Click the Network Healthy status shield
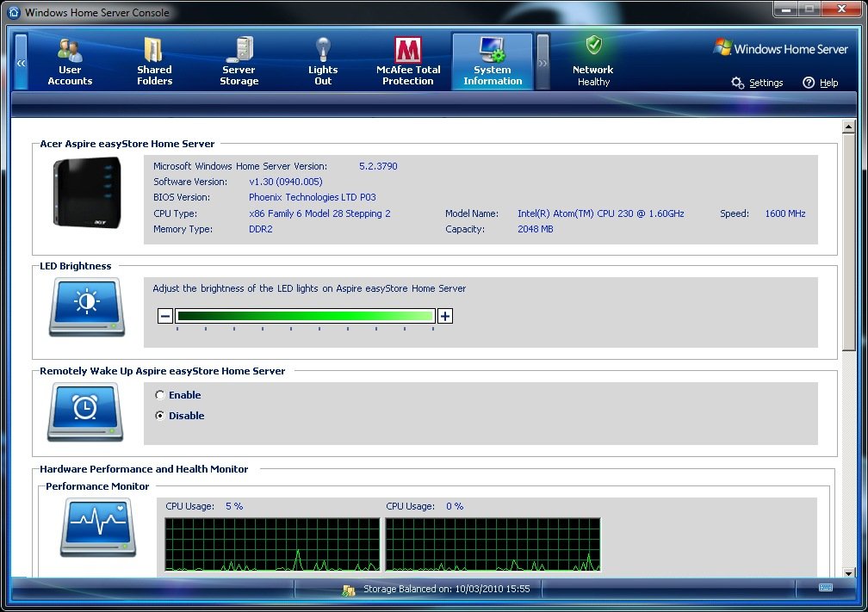The height and width of the screenshot is (612, 868). [x=594, y=46]
